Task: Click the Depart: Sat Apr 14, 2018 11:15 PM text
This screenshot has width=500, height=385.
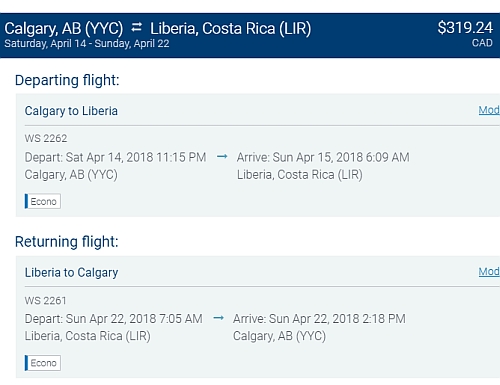Action: [115, 157]
